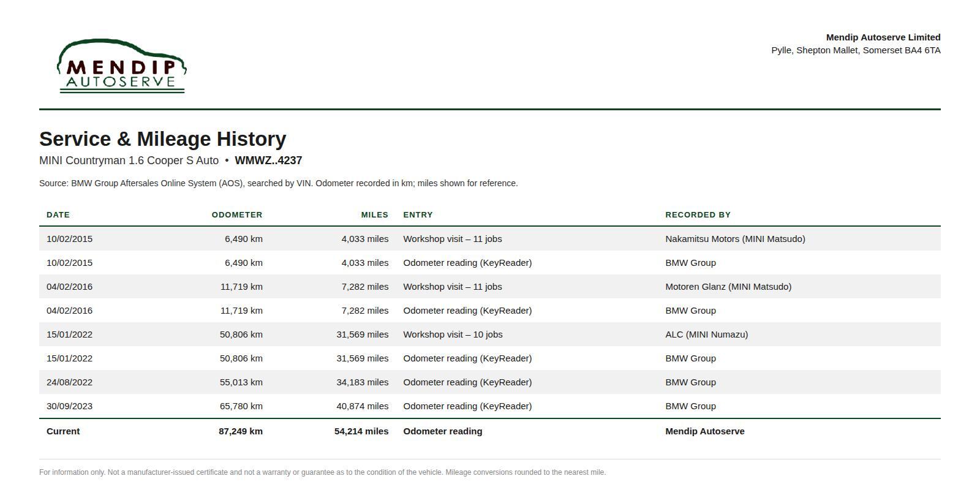Click 6,490 km in the Nakamitsu Motors row
Screen dimensions: 980x495
[x=244, y=239]
